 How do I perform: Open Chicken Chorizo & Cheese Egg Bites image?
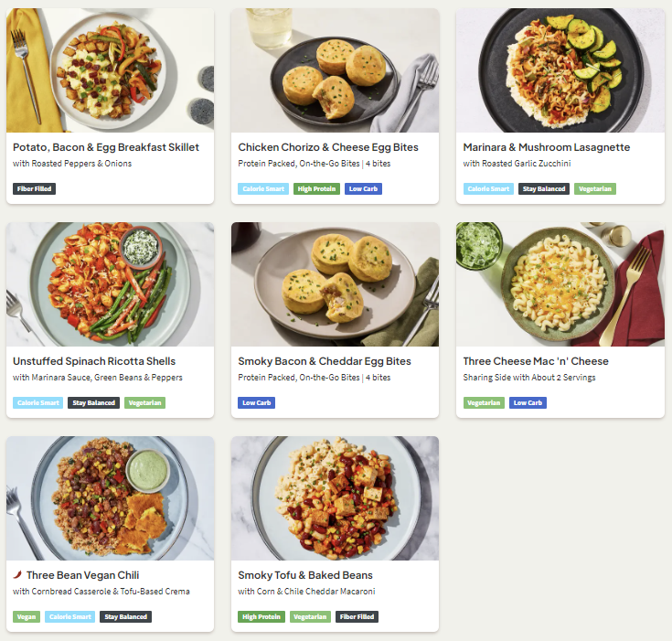pyautogui.click(x=335, y=70)
